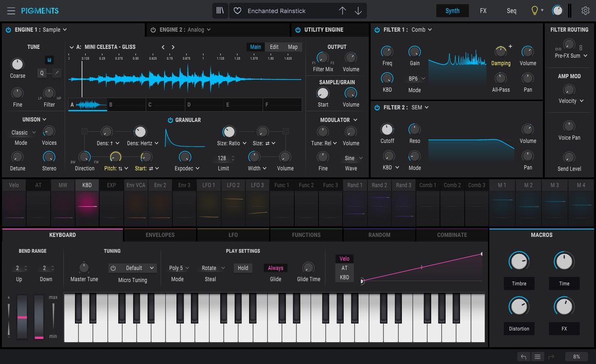The image size is (596, 364).
Task: Switch to the Seq tab
Action: click(x=512, y=11)
